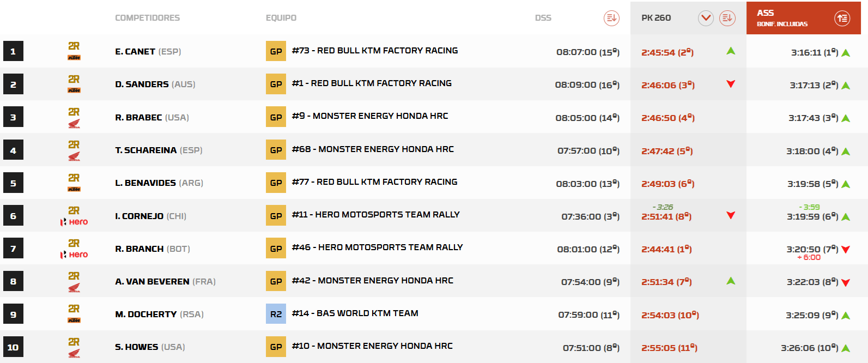Open competitor E. Canet (ESP)

tap(148, 52)
